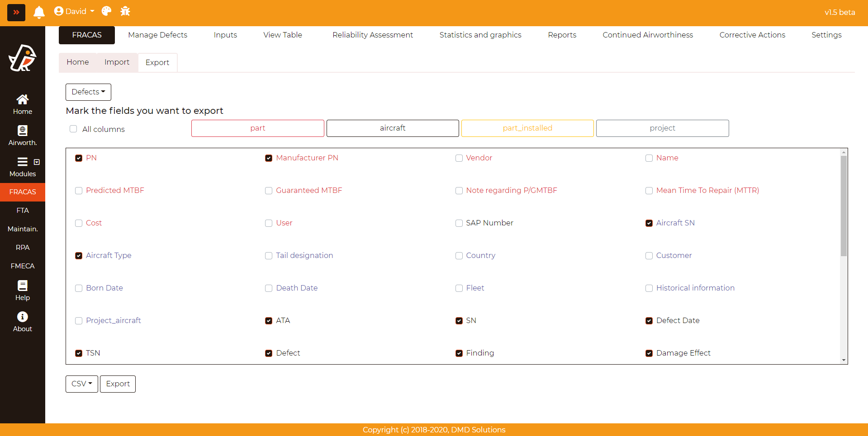This screenshot has height=436, width=868.
Task: Uncheck the Manufacturer PN checkbox
Action: 269,158
